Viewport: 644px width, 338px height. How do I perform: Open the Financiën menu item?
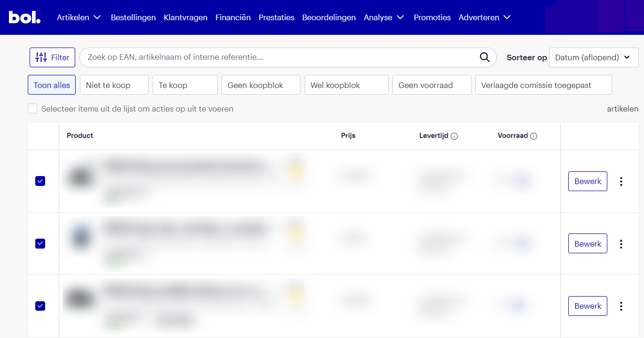(233, 17)
